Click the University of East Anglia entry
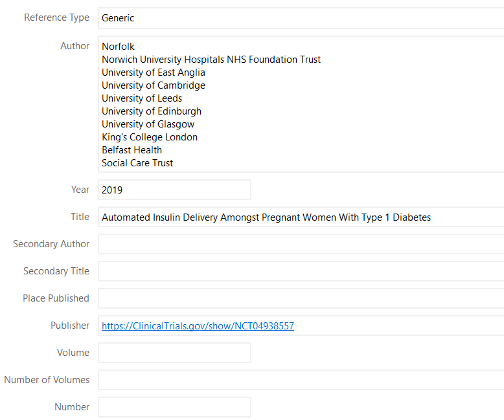 [x=154, y=72]
